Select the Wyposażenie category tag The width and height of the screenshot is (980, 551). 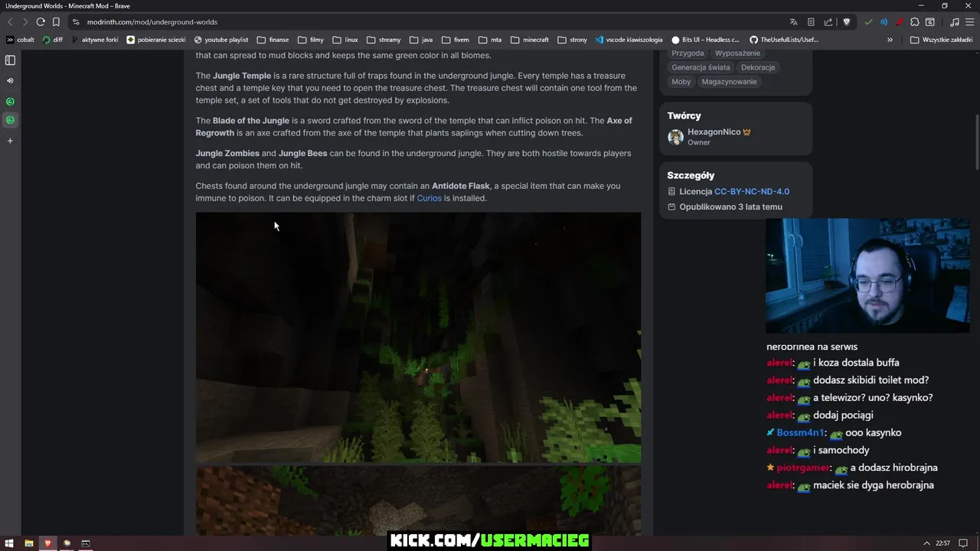[x=737, y=54]
